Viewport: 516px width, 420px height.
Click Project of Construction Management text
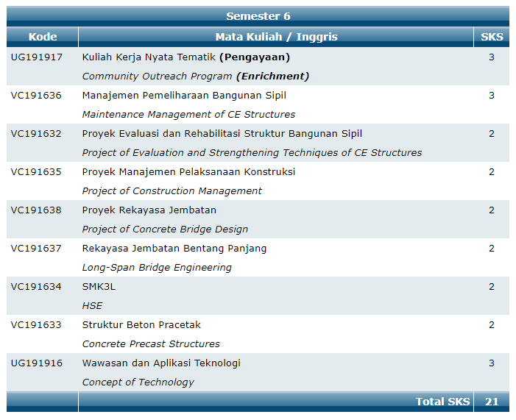pos(172,191)
